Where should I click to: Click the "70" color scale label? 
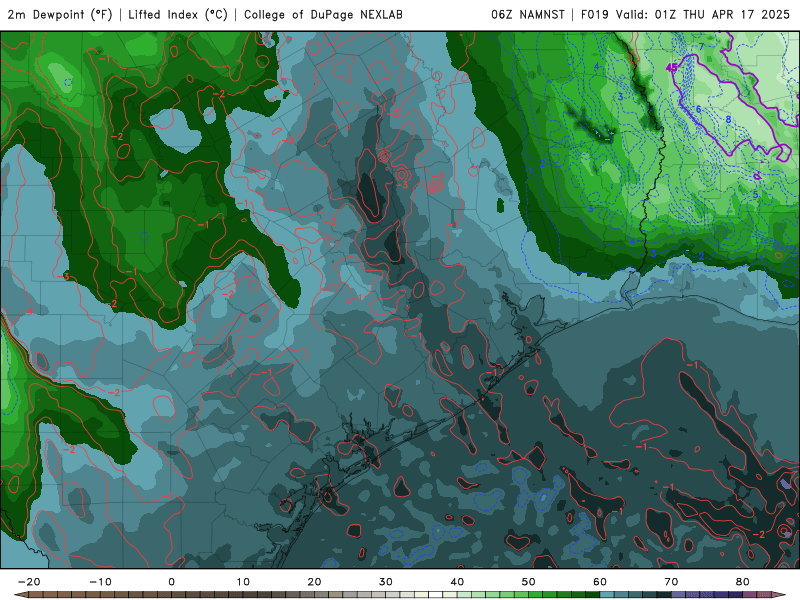671,582
